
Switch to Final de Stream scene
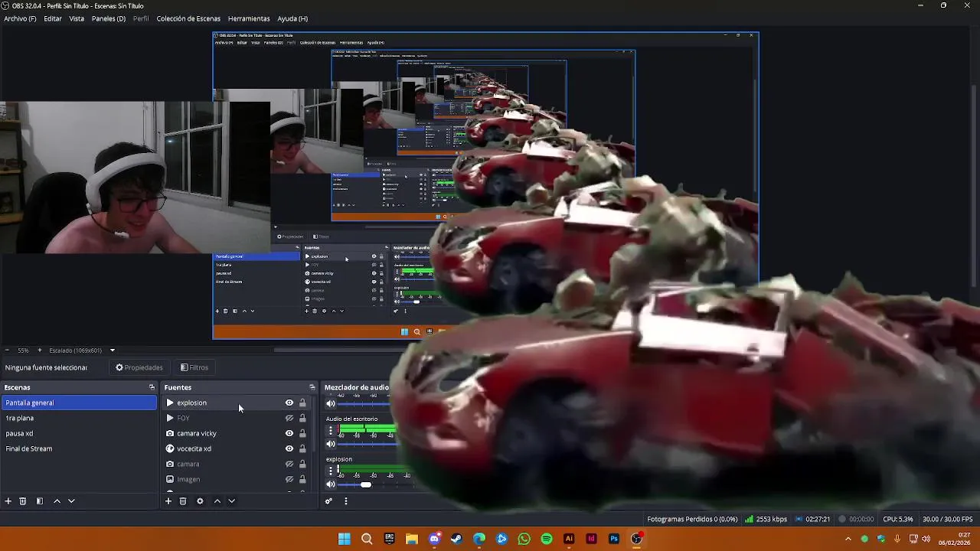[x=78, y=448]
